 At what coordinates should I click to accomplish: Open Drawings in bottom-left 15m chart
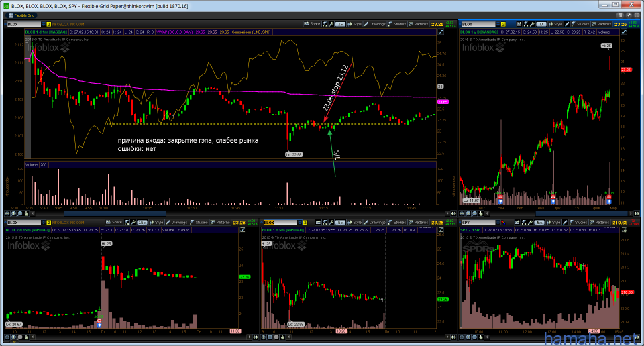tap(177, 223)
